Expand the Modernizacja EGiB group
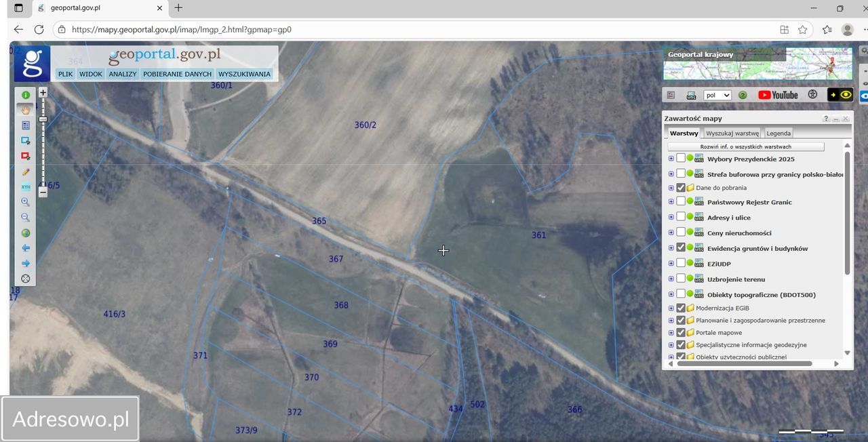868x442 pixels. (671, 308)
